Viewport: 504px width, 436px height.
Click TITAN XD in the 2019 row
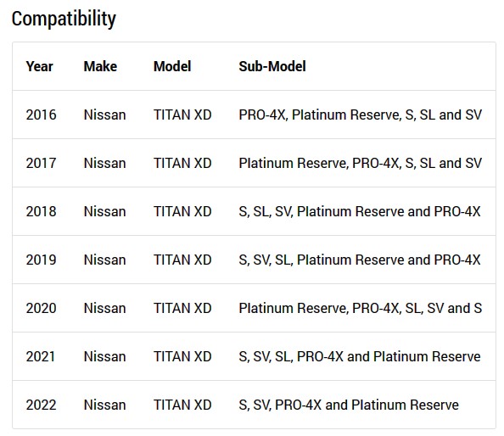pyautogui.click(x=182, y=260)
